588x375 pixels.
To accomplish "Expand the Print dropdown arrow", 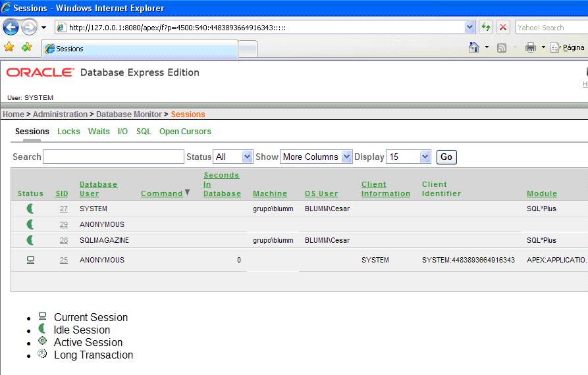I will (x=543, y=47).
